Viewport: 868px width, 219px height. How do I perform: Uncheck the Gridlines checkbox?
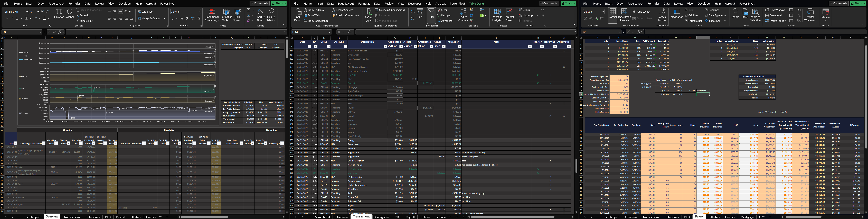pyautogui.click(x=686, y=15)
